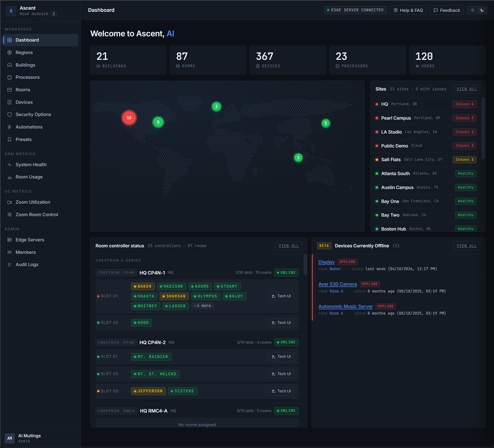The height and width of the screenshot is (448, 494).
Task: Expand the +4 more rooms chip
Action: point(202,306)
